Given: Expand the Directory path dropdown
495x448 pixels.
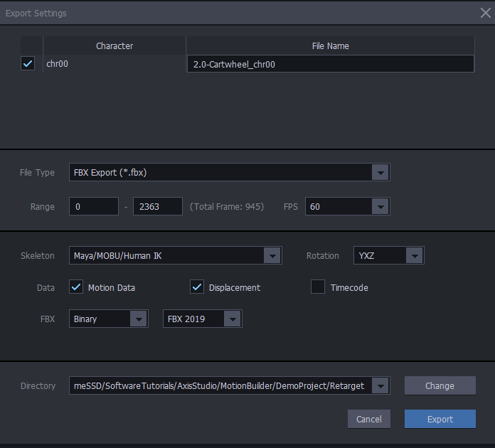Looking at the screenshot, I should click(x=380, y=385).
